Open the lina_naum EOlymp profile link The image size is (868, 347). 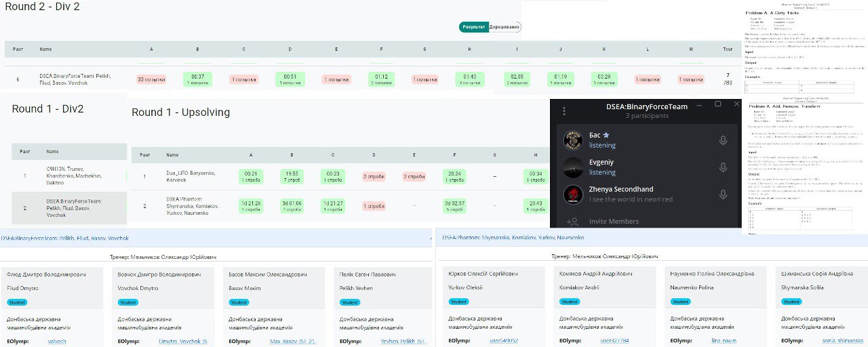(x=724, y=341)
